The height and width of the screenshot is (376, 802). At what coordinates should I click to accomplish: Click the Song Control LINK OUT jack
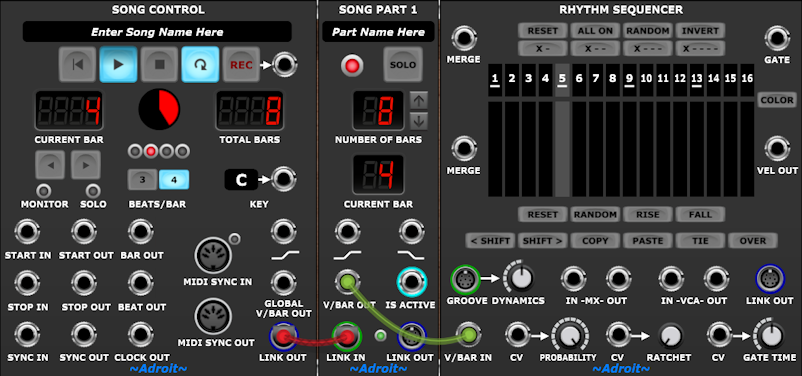(283, 337)
